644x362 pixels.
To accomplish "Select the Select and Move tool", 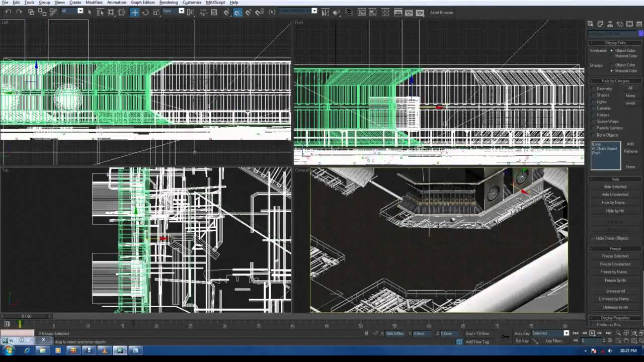I will (x=135, y=12).
